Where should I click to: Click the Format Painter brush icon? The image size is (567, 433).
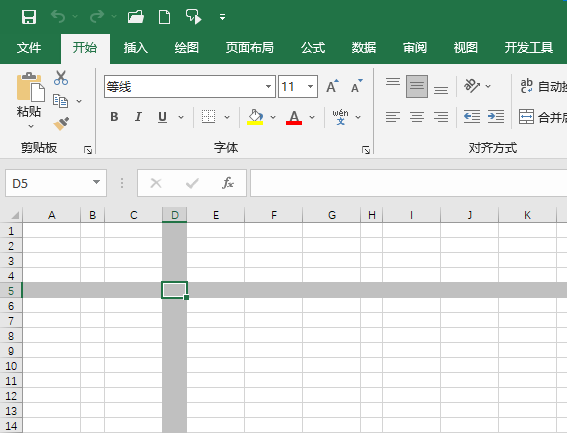coord(61,124)
